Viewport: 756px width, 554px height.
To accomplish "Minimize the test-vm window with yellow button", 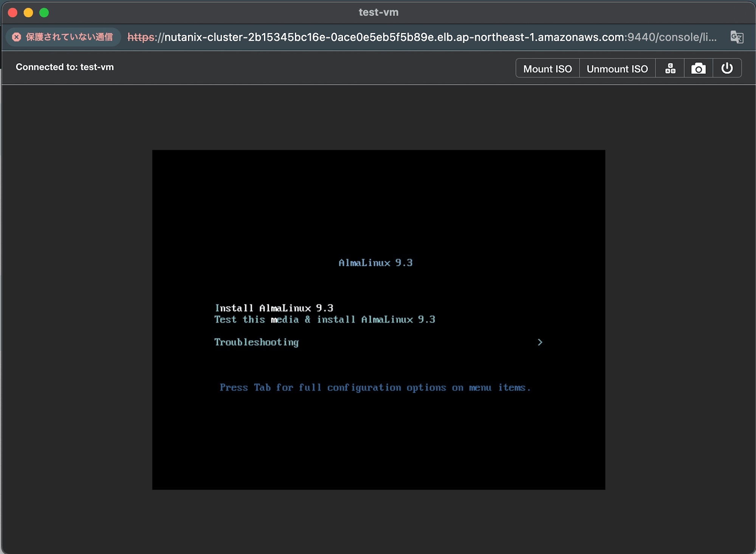I will (28, 12).
